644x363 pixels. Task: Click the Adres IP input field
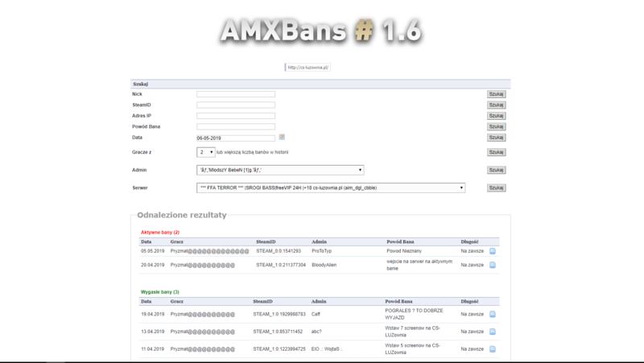coord(236,116)
